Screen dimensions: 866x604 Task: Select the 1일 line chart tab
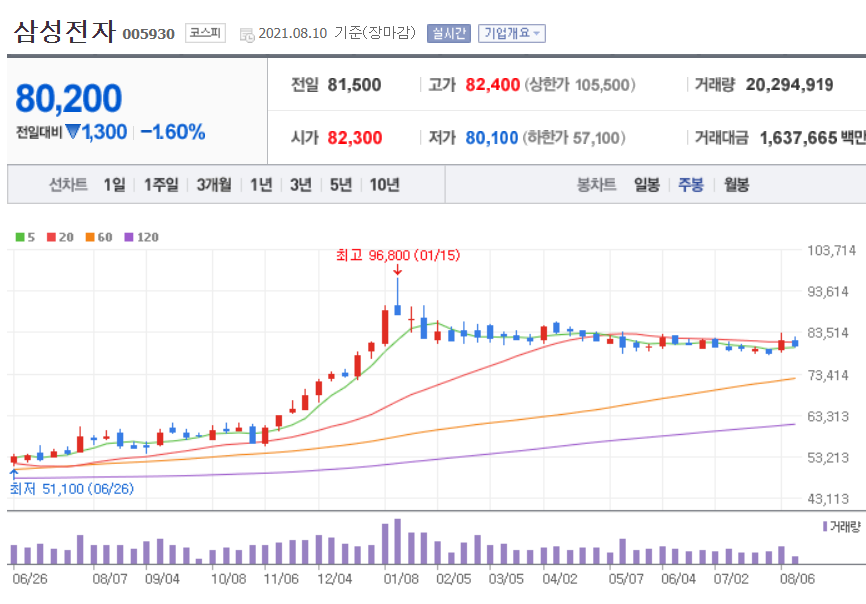click(115, 184)
